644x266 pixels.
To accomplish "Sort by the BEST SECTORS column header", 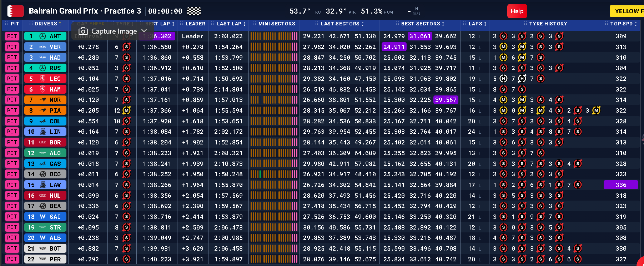I will (420, 24).
